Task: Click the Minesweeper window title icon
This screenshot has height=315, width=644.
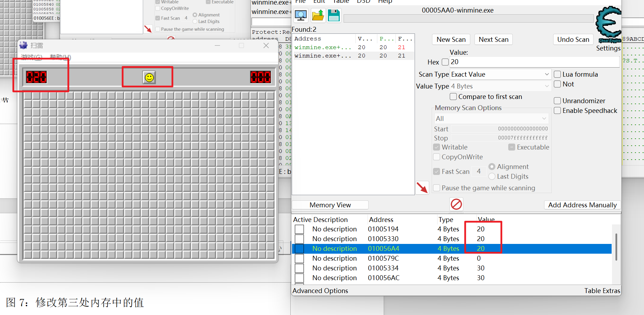Action: pyautogui.click(x=23, y=45)
